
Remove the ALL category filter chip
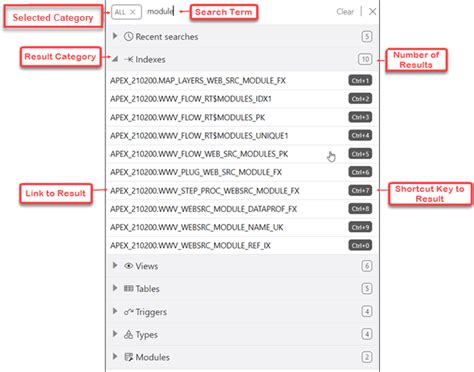click(133, 12)
